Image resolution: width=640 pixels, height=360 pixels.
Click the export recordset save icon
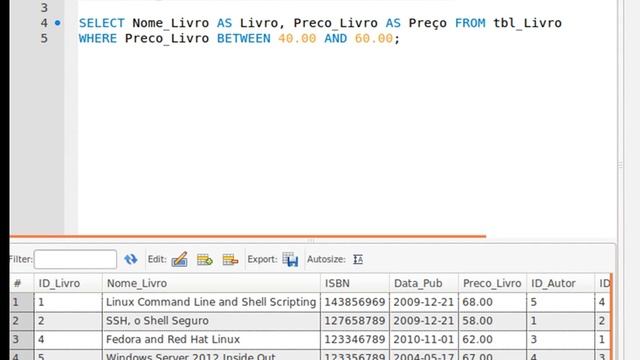click(x=291, y=259)
